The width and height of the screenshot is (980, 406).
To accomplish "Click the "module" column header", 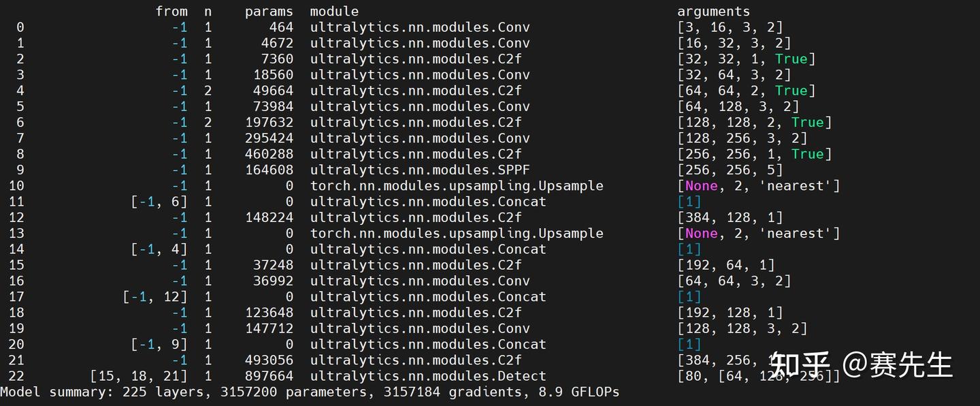I will pos(334,12).
